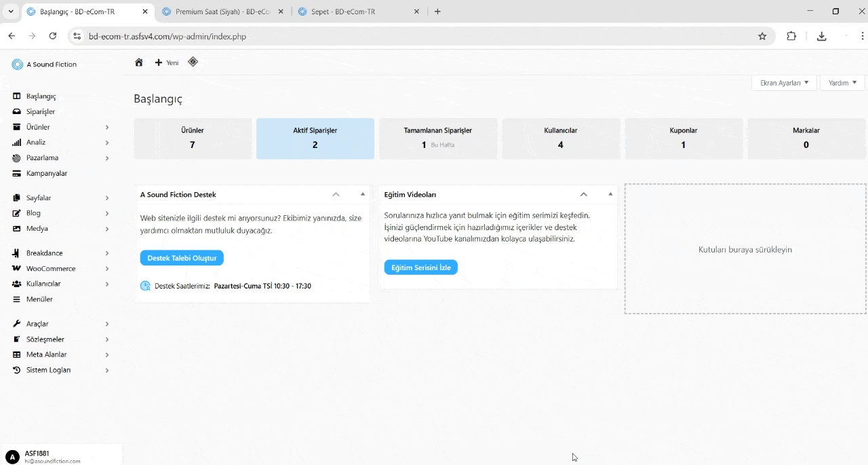
Task: Open the Yardım dropdown
Action: pyautogui.click(x=842, y=83)
